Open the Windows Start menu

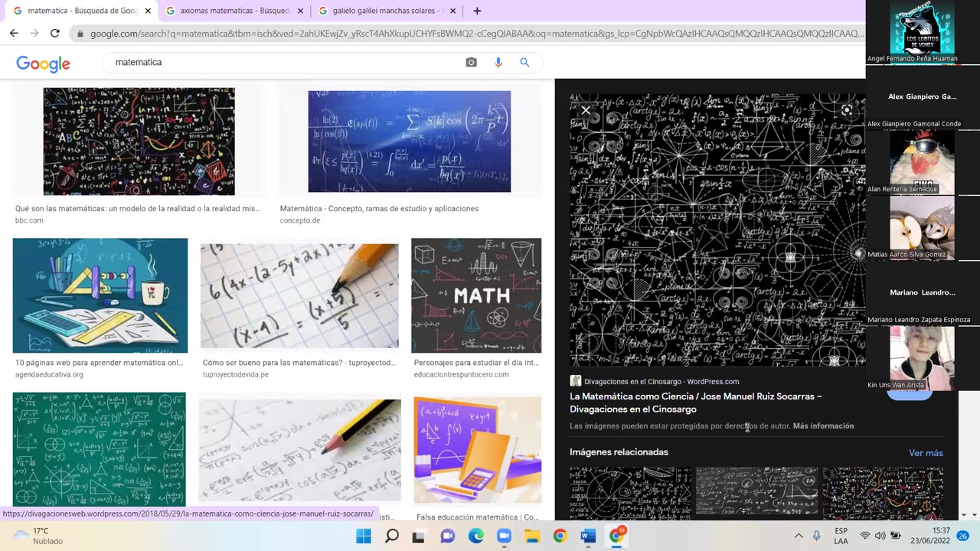click(364, 536)
